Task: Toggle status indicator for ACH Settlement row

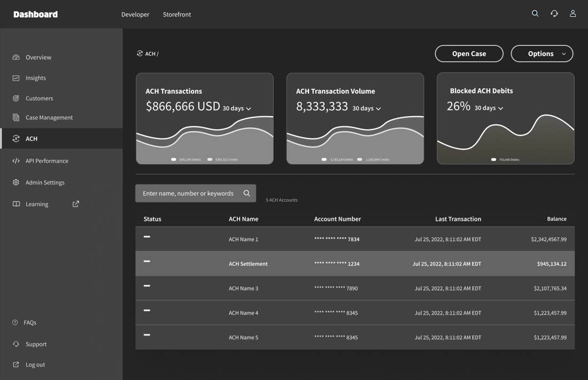Action: pyautogui.click(x=147, y=261)
